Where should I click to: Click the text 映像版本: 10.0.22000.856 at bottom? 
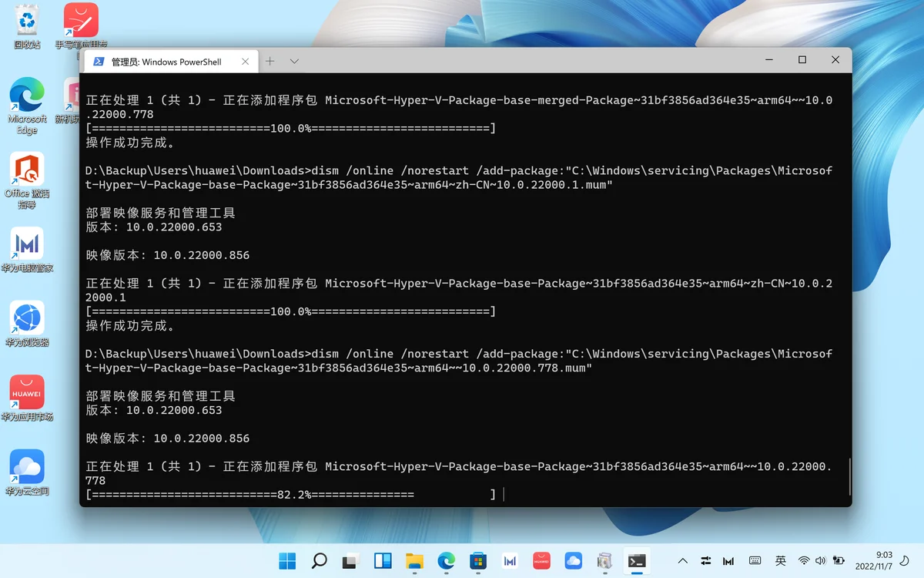pos(168,439)
